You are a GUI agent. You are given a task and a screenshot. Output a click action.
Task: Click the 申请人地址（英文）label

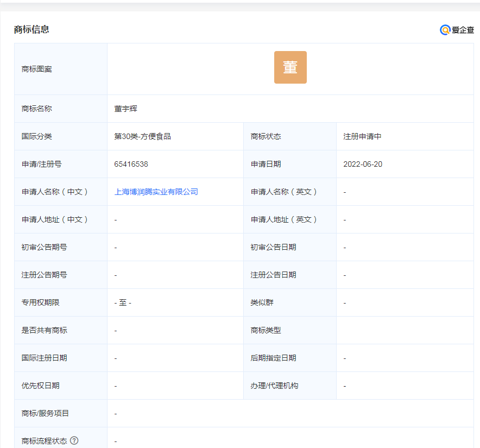(284, 219)
